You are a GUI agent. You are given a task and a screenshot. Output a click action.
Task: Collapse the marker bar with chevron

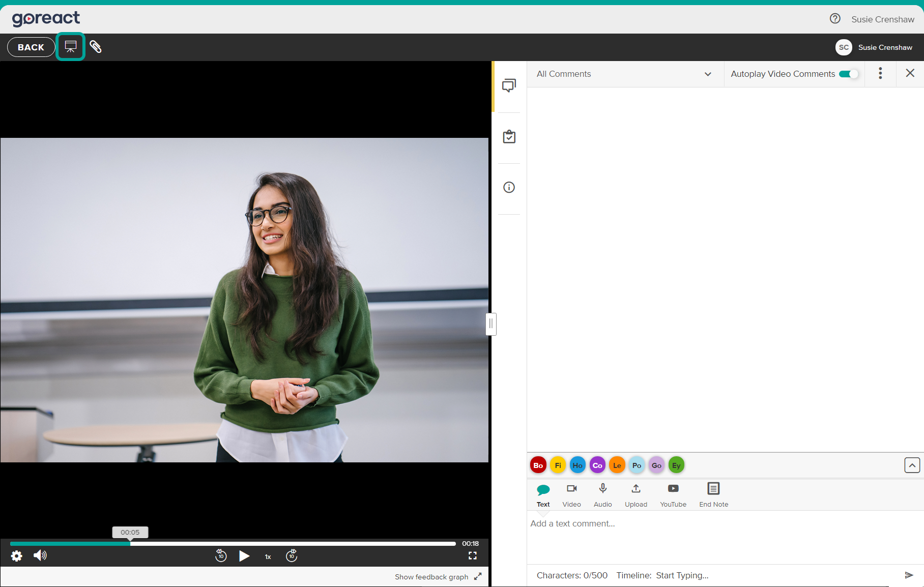click(x=912, y=465)
